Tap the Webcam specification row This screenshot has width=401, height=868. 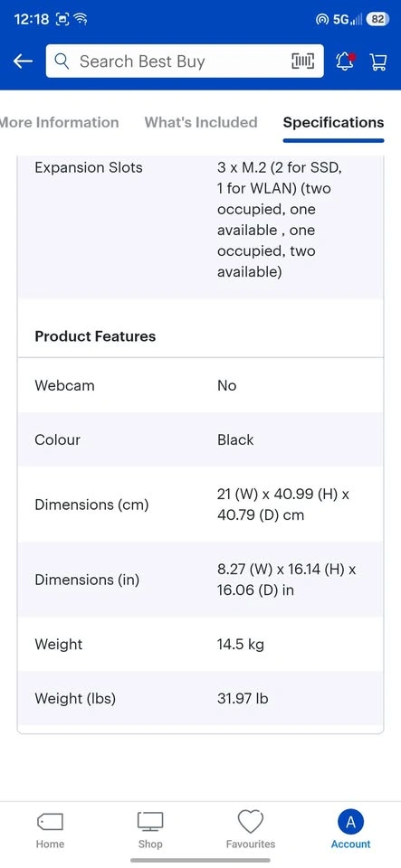coord(201,385)
